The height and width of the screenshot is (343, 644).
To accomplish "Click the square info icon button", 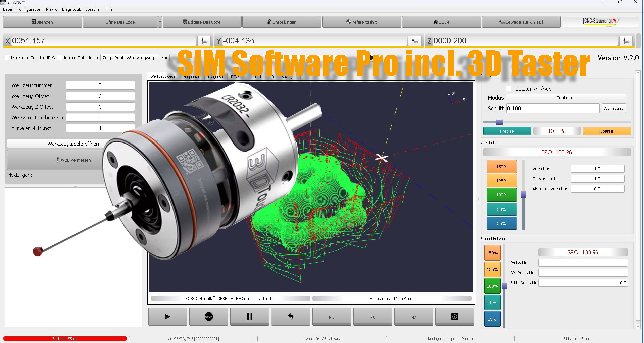I will pos(454,317).
